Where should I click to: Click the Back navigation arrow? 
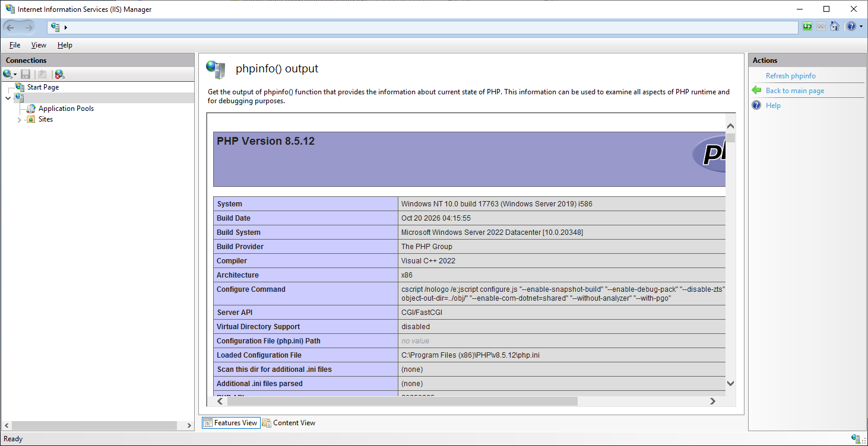[10, 27]
